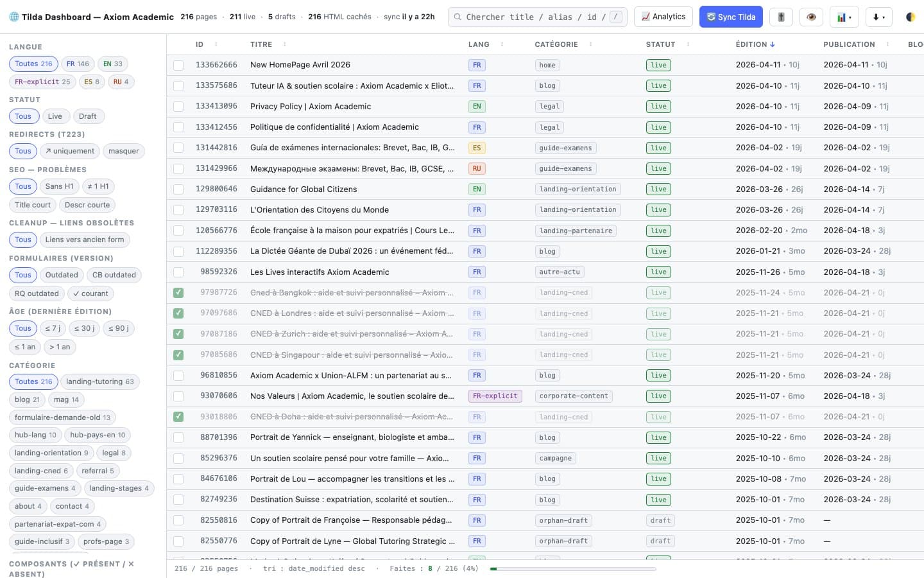Open sort options on the ID column header
The height and width of the screenshot is (578, 924).
(216, 44)
